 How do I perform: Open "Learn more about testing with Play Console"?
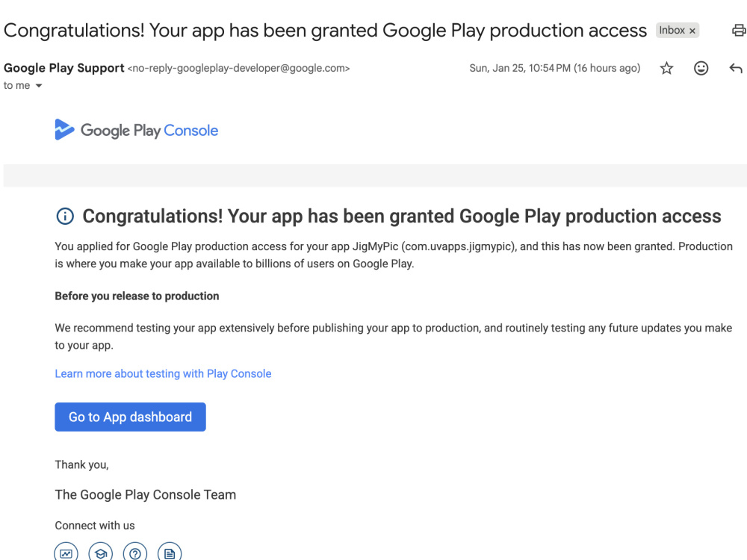163,374
